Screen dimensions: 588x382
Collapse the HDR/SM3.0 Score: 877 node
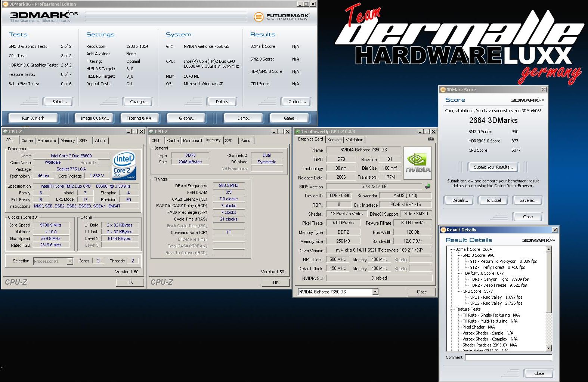pyautogui.click(x=458, y=273)
